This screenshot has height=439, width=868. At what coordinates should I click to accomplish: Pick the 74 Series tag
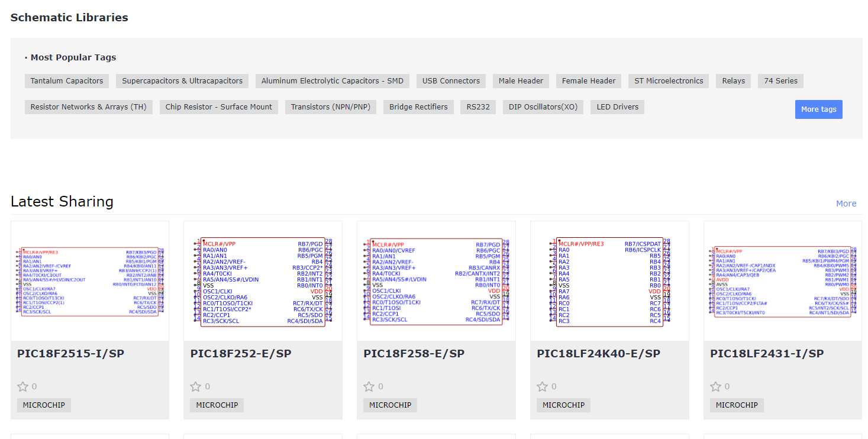coord(780,81)
